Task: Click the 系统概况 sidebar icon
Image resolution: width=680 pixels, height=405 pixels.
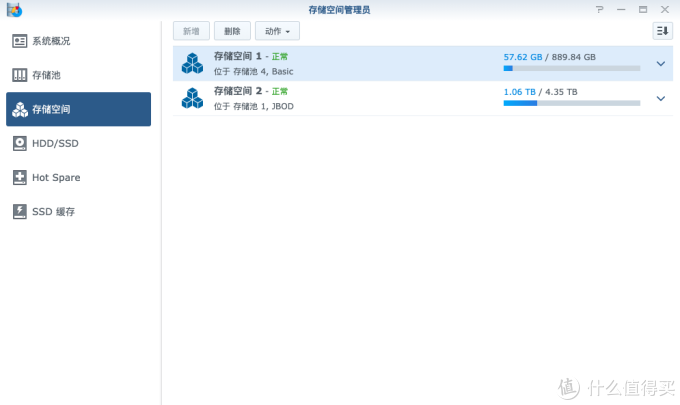Action: [x=20, y=41]
